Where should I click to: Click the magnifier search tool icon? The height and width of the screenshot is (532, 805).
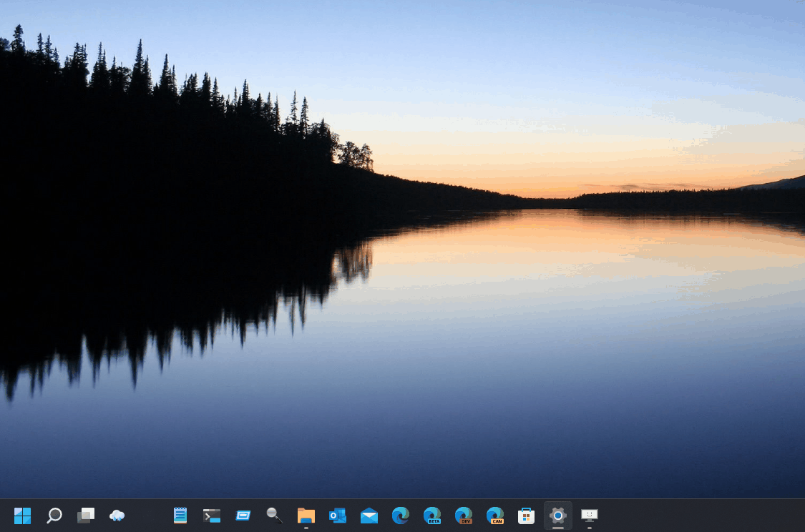[x=274, y=515]
